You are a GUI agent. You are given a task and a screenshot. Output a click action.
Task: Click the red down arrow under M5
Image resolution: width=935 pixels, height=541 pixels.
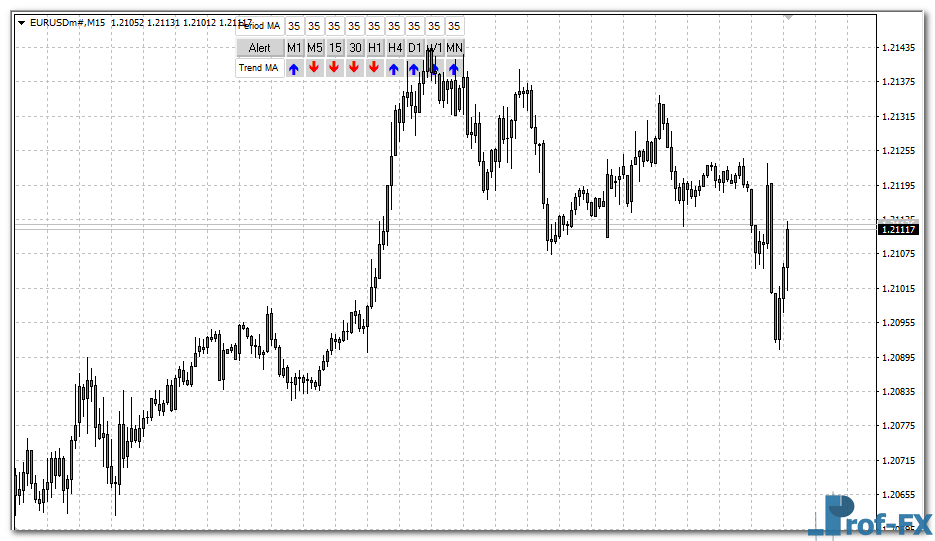click(314, 68)
